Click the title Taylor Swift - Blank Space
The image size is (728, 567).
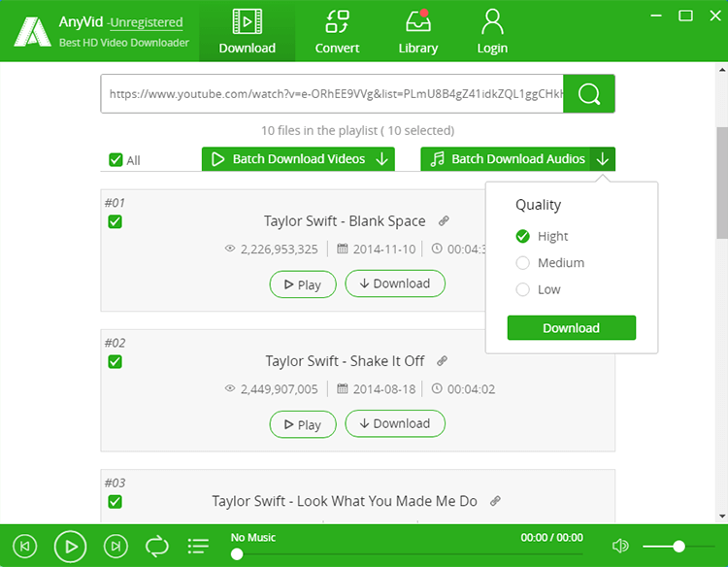(345, 221)
